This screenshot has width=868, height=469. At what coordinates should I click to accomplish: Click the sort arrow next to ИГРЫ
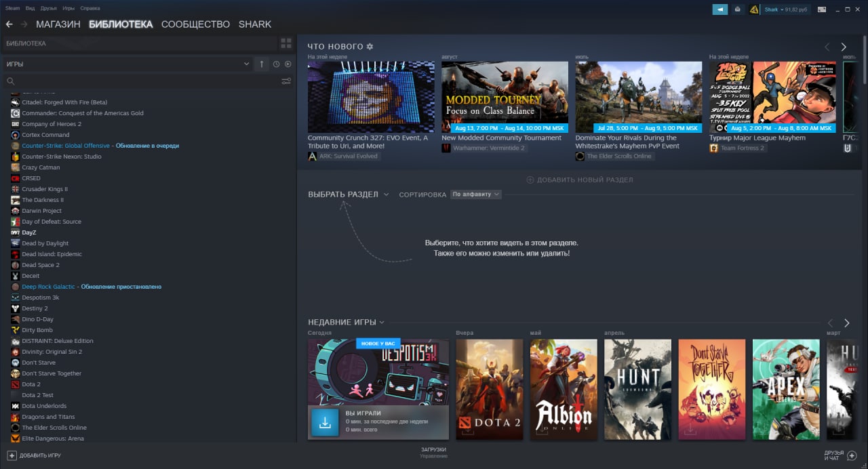pos(262,64)
